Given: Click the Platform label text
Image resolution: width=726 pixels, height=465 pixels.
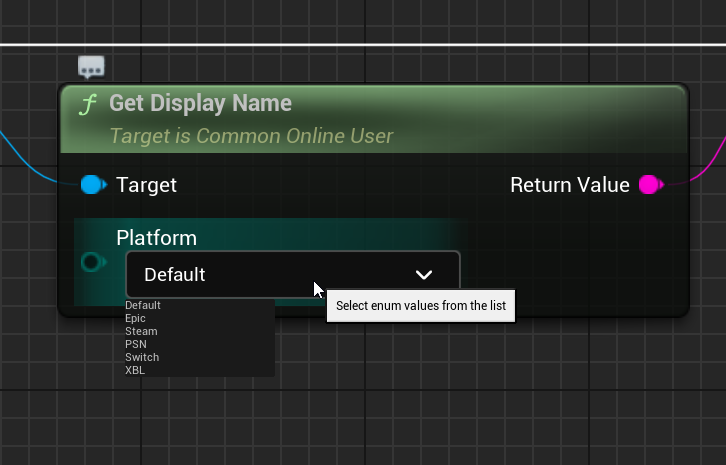Looking at the screenshot, I should pyautogui.click(x=156, y=238).
